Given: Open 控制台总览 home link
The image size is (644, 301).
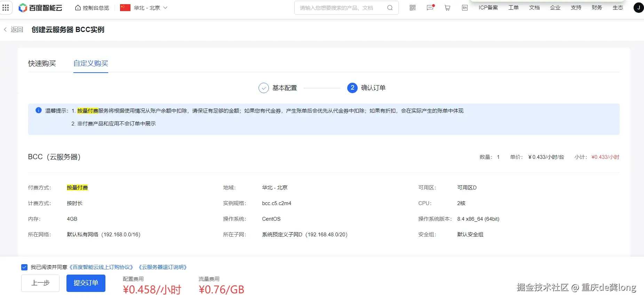Looking at the screenshot, I should click(x=92, y=8).
